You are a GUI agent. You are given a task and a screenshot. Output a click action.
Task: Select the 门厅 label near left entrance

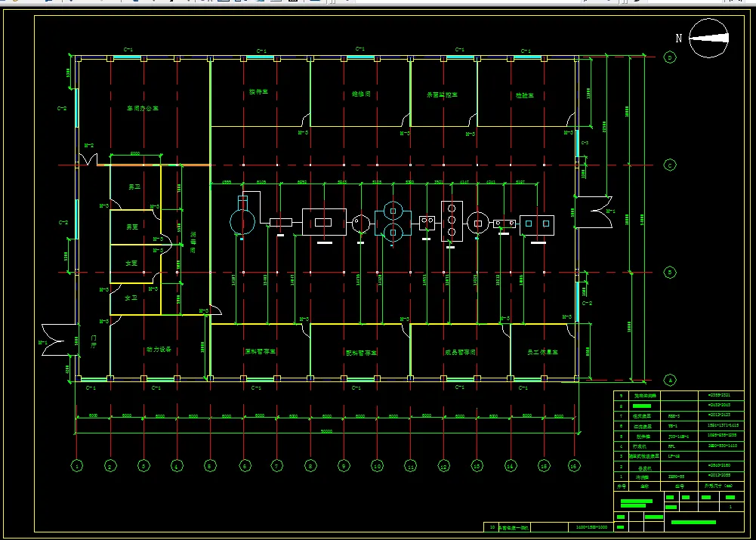pos(94,342)
